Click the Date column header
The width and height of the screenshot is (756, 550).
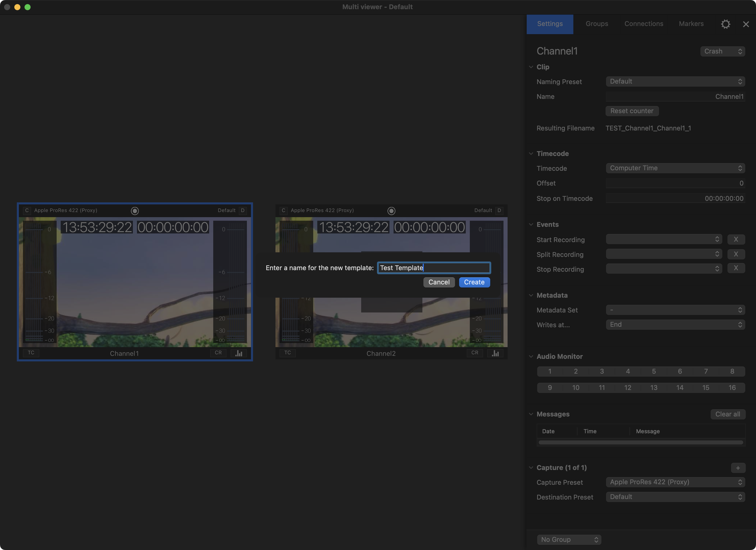548,431
